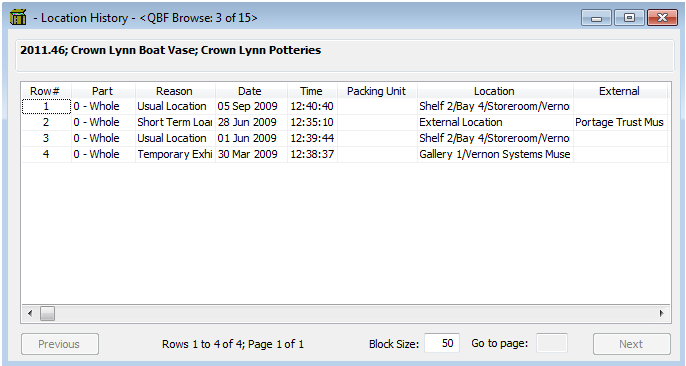Focus the Block Size input field
Viewport: 686px width, 366px height.
tap(442, 343)
